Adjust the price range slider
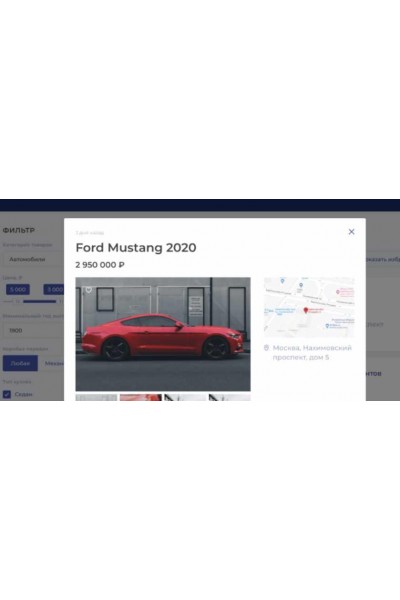 39,302
